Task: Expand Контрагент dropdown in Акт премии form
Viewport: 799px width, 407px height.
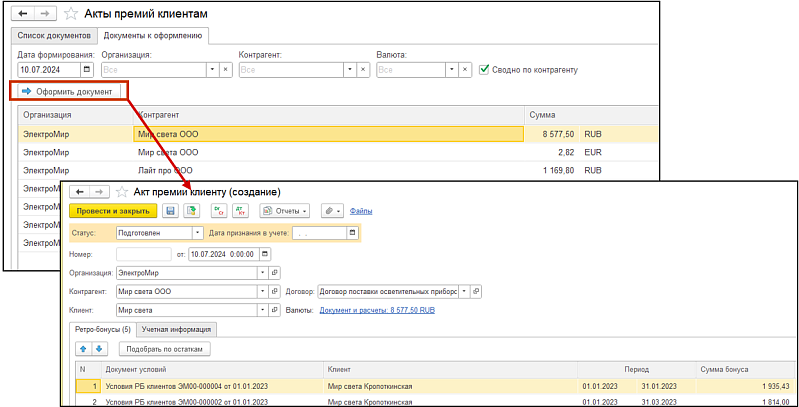Action: tap(262, 292)
